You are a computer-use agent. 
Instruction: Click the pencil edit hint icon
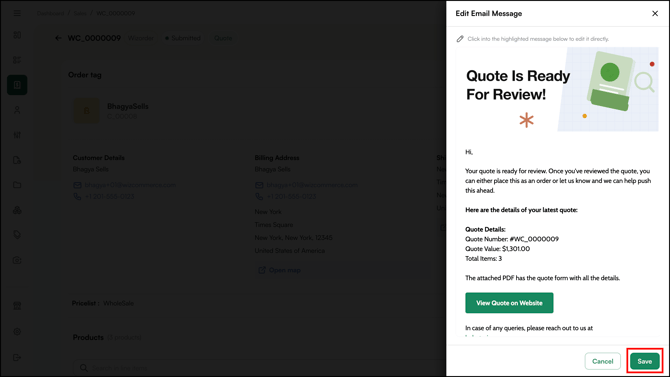(460, 39)
